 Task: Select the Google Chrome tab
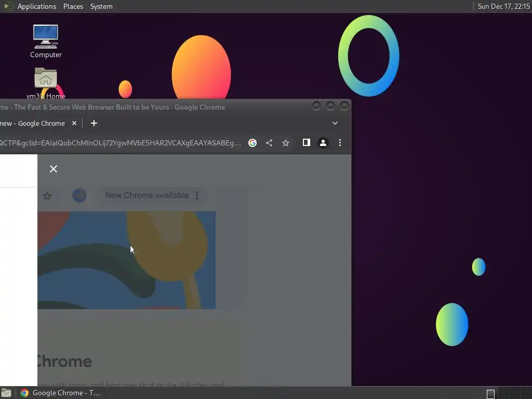(32, 124)
